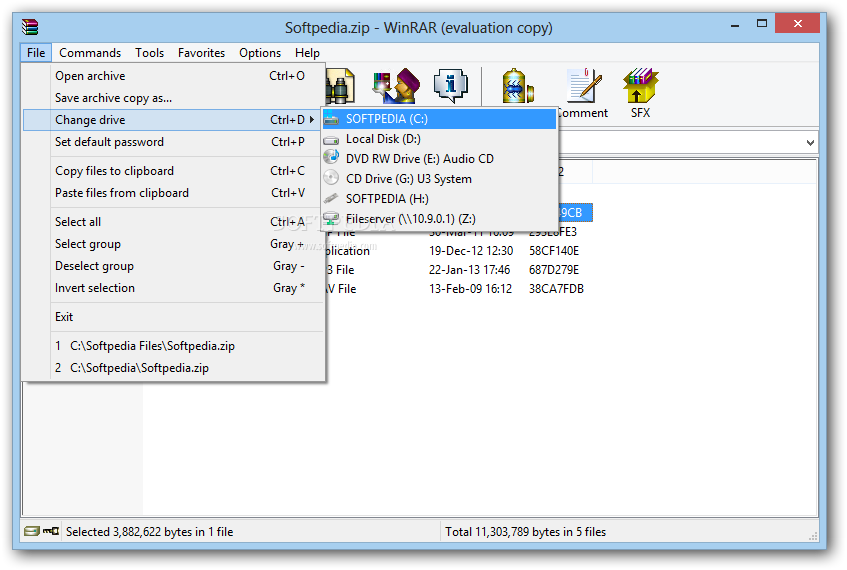Open the Commands menu

coord(90,53)
